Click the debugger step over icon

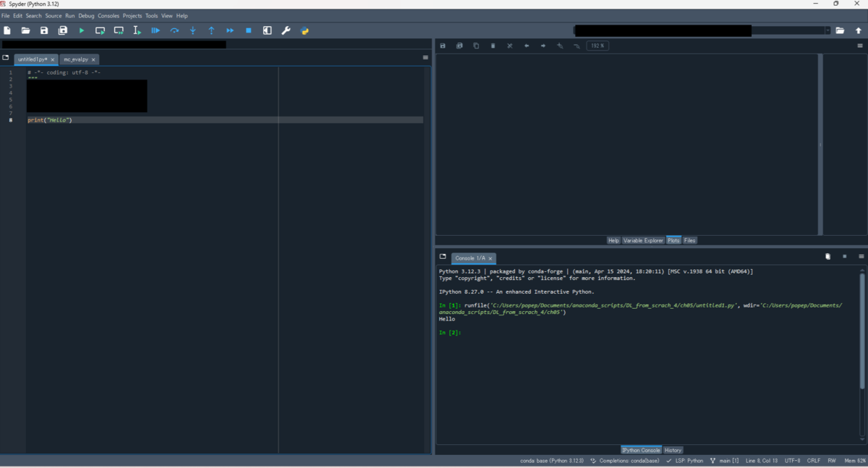pos(174,30)
